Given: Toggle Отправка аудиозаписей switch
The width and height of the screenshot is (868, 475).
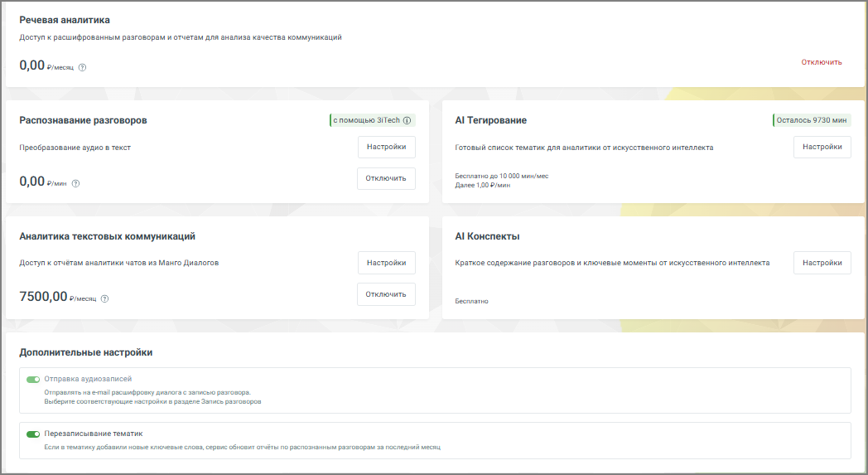Looking at the screenshot, I should 33,379.
